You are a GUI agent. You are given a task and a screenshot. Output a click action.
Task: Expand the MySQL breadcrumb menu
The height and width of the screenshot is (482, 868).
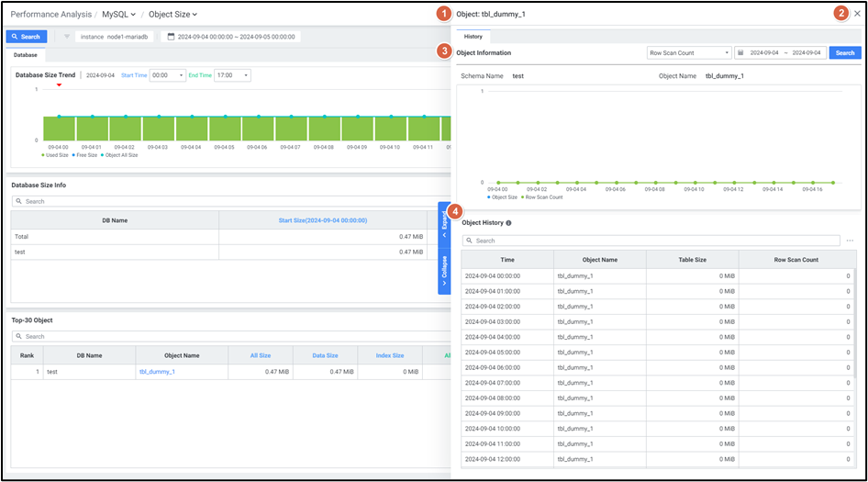coord(118,14)
